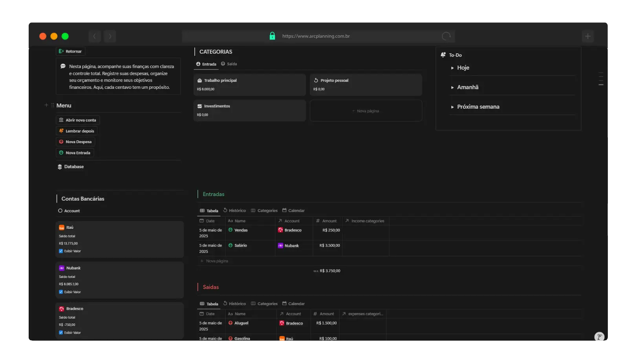Expand the Próxima semana section
The height and width of the screenshot is (363, 644).
[x=452, y=107]
